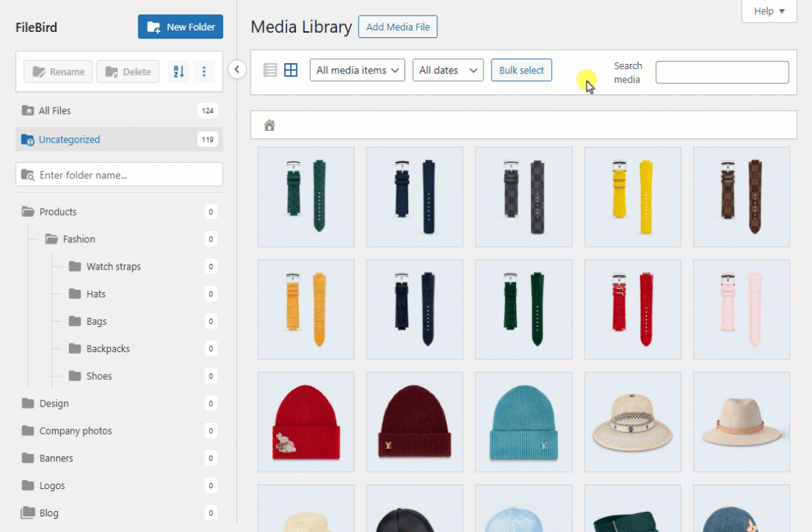Focus the Search media input field
This screenshot has height=532, width=812.
click(722, 72)
